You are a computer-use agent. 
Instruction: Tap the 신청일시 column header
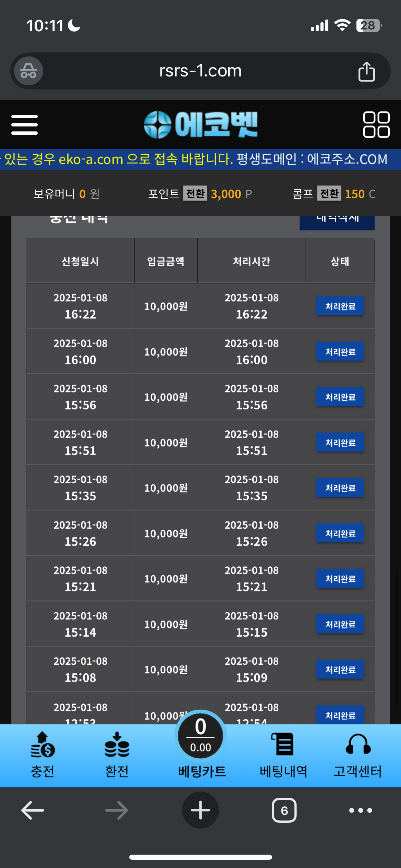coord(80,261)
